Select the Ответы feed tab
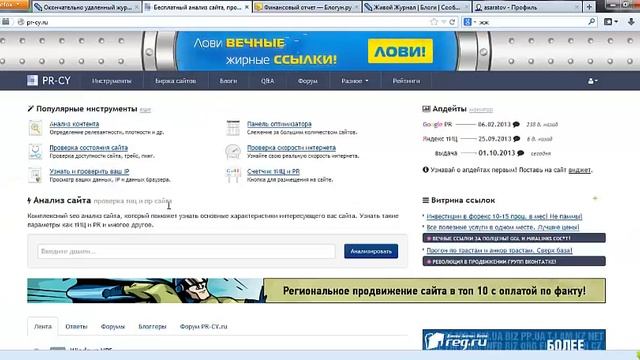640x360 pixels. (76, 327)
